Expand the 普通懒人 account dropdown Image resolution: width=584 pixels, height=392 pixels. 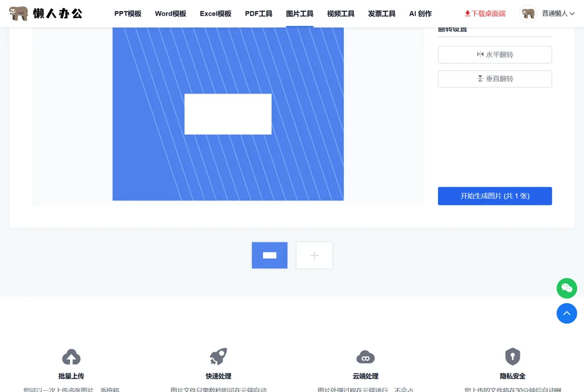tap(558, 14)
